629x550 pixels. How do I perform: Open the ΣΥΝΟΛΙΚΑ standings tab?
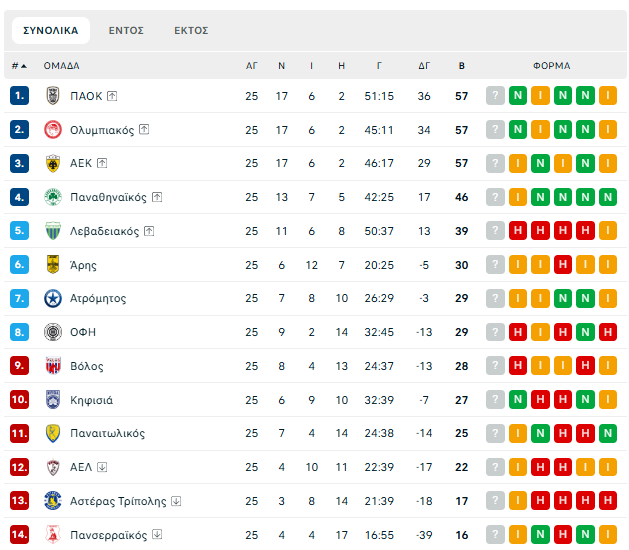[50, 30]
